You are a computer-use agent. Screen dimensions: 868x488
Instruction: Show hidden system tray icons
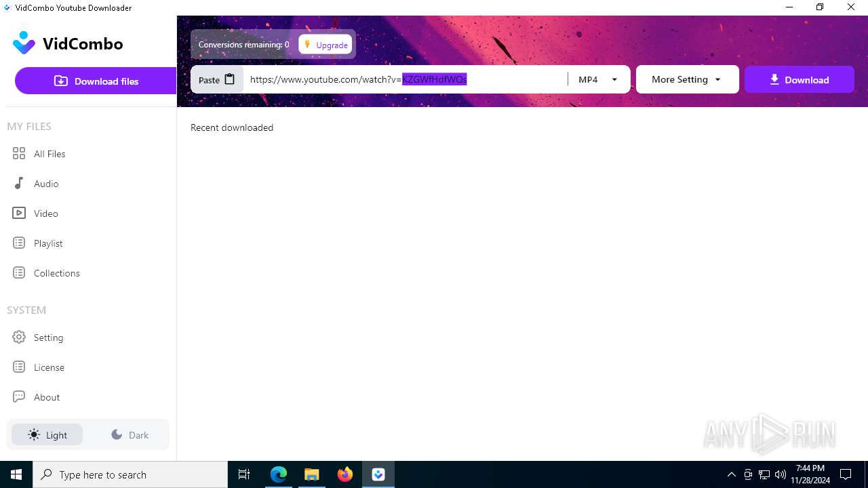pos(731,474)
